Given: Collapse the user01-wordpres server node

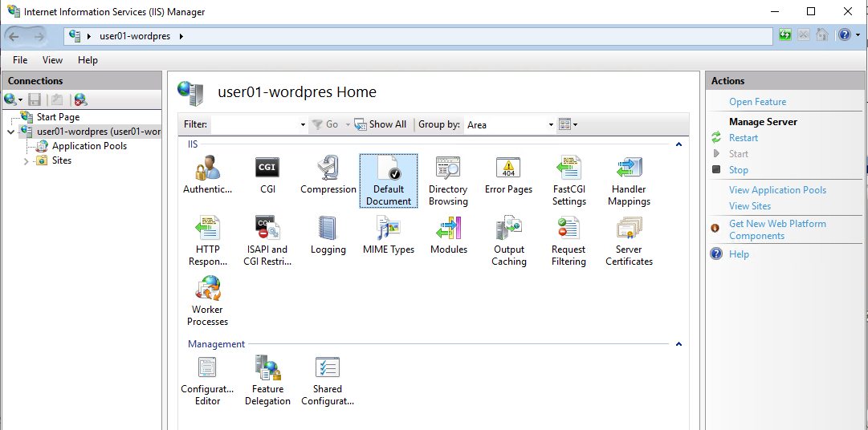Looking at the screenshot, I should click(10, 132).
